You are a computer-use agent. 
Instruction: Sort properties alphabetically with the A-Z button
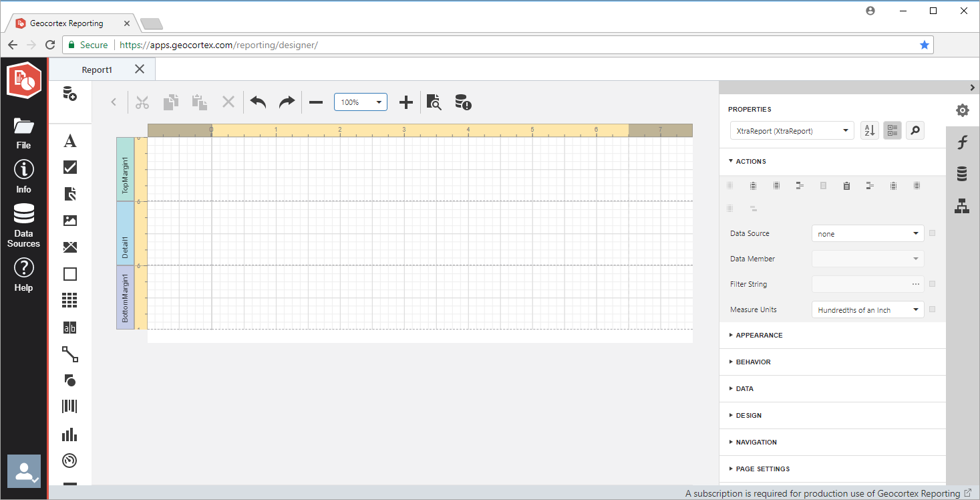[x=869, y=130]
